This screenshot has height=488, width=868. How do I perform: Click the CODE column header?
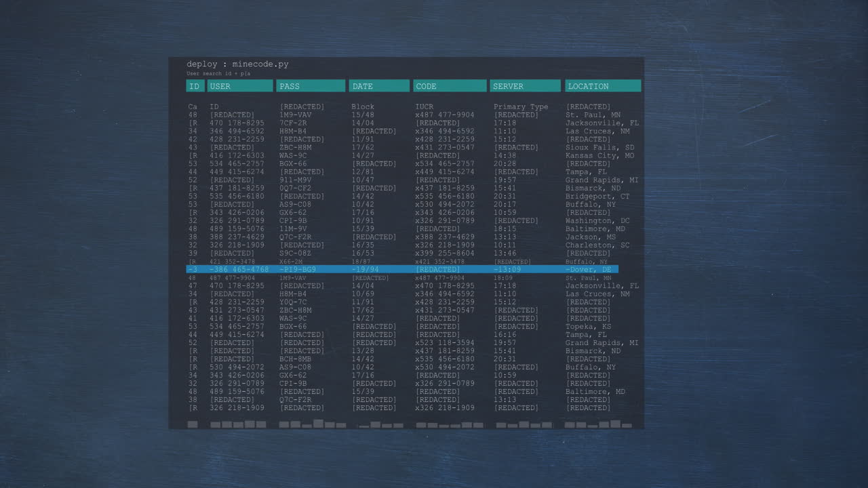(x=450, y=85)
